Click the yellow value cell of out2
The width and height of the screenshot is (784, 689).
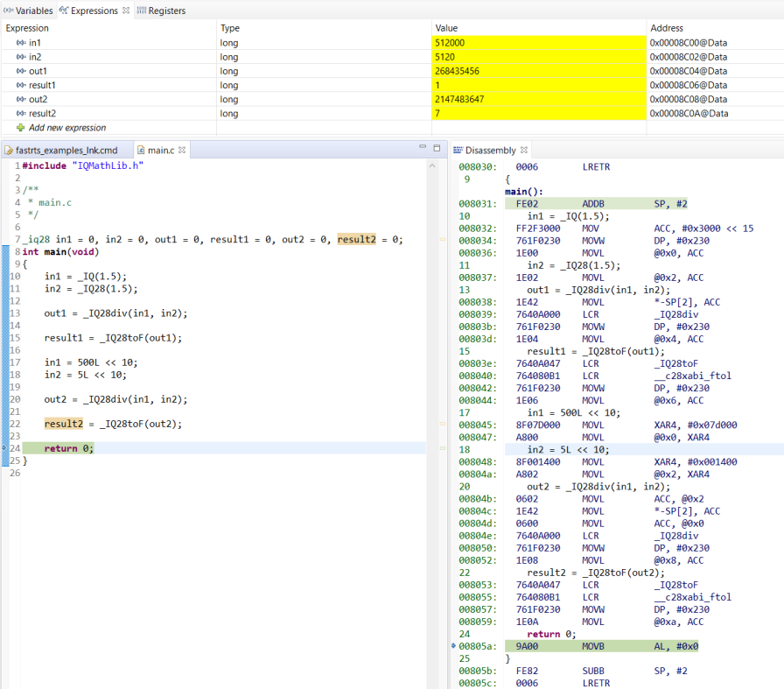[538, 100]
